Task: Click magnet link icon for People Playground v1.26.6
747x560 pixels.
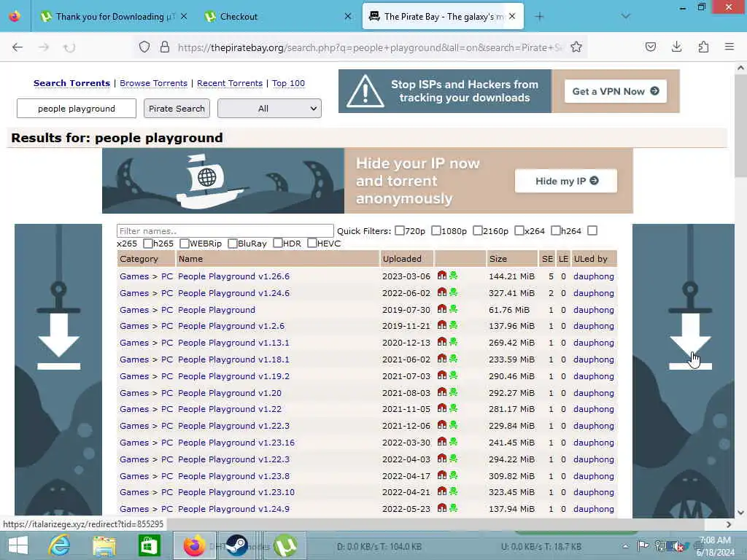Action: pos(441,276)
